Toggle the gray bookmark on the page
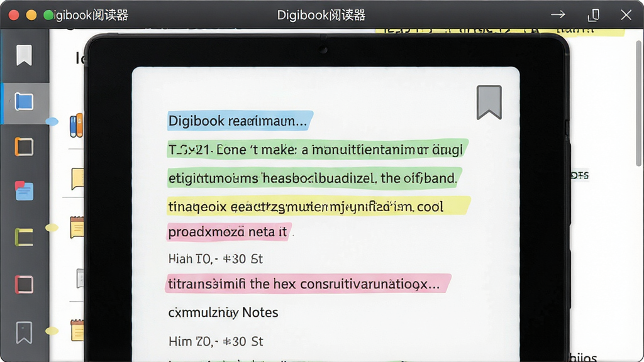Screen dimensions: 644x362 click(x=489, y=102)
